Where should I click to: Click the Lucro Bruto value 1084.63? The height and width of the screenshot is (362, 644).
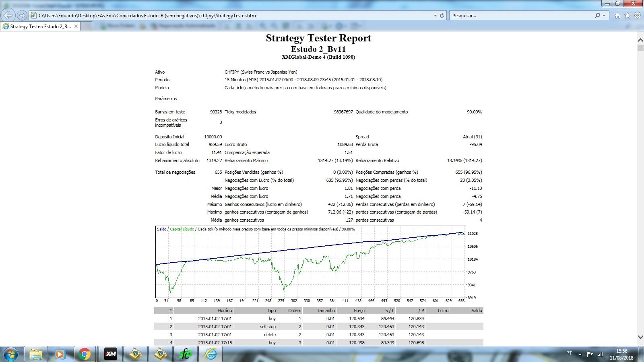(x=345, y=144)
